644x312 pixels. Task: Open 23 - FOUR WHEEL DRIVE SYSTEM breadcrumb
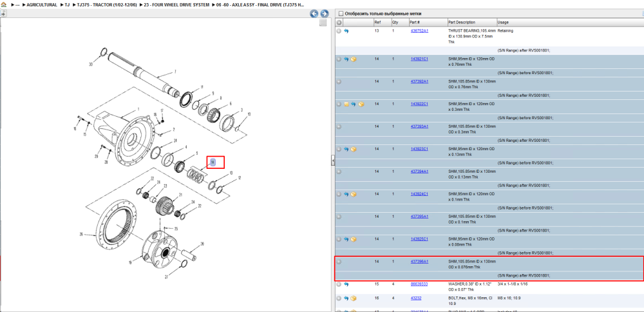(176, 5)
